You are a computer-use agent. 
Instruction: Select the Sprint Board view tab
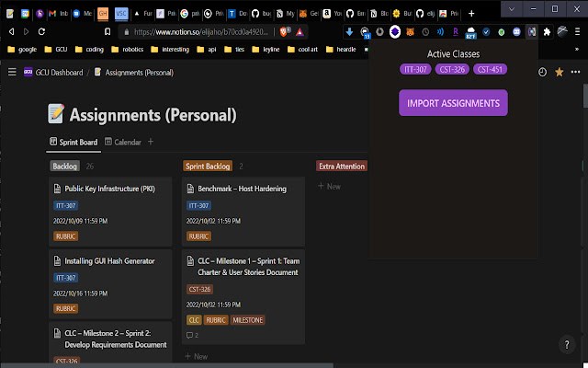(73, 142)
